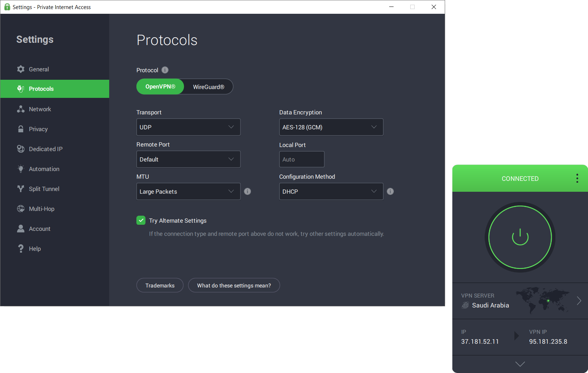The width and height of the screenshot is (588, 373).
Task: Open Automation settings in sidebar
Action: pyautogui.click(x=21, y=169)
